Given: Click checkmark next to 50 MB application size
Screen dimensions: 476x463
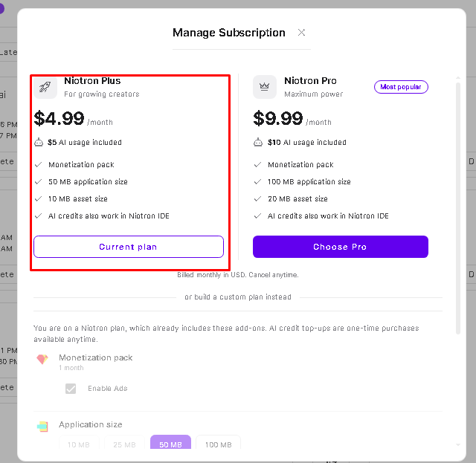Looking at the screenshot, I should [x=38, y=182].
